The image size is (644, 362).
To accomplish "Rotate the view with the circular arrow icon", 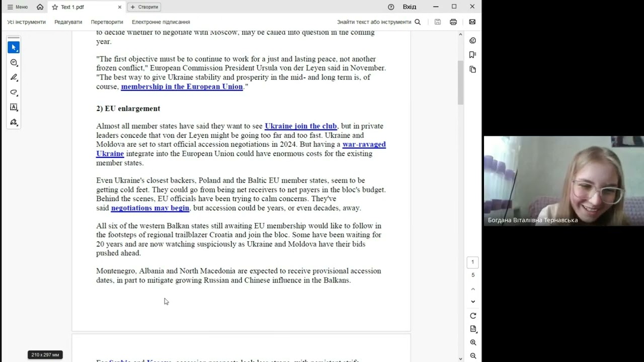I will tap(473, 316).
